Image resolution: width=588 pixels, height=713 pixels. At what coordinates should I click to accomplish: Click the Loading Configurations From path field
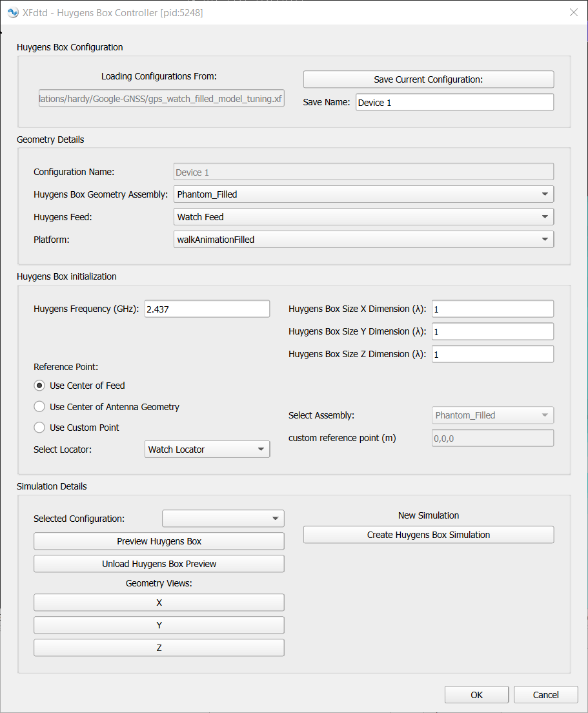tap(161, 98)
